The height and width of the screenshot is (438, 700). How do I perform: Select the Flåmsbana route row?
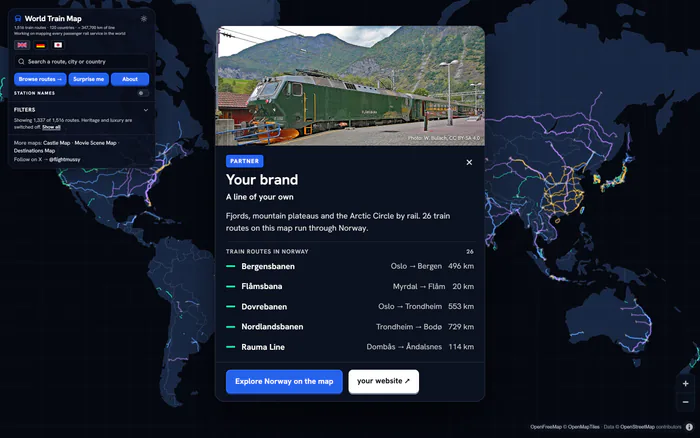350,286
